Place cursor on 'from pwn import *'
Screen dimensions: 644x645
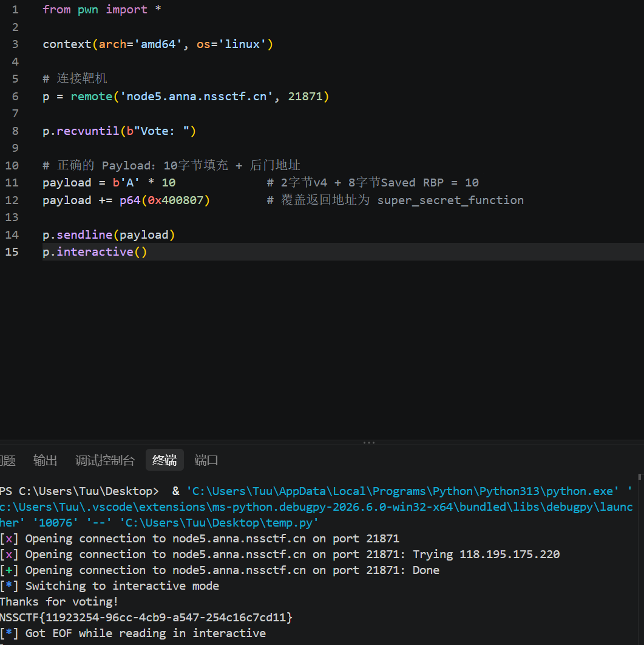102,10
